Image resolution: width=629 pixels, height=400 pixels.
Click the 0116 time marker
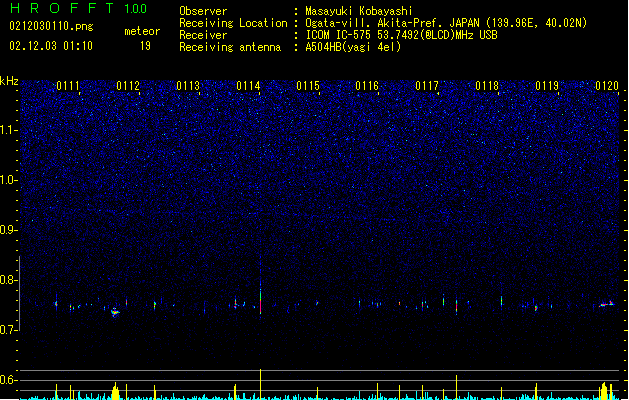[367, 86]
